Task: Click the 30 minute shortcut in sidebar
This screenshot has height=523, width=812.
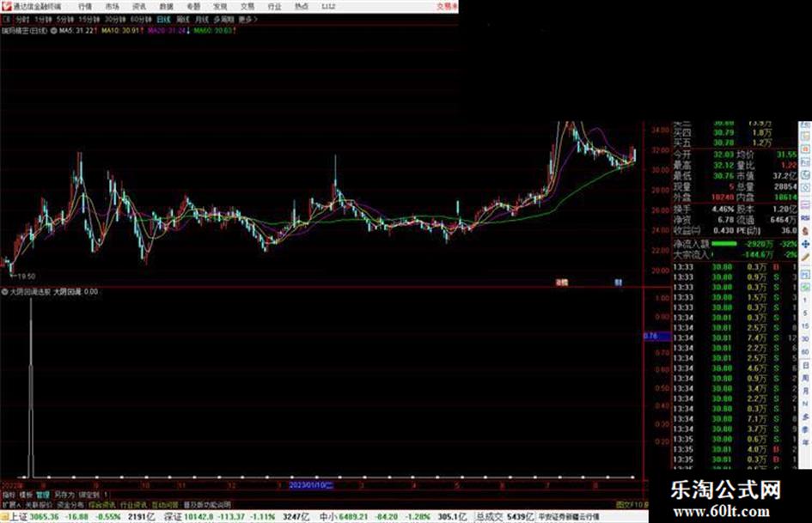Action: pyautogui.click(x=805, y=339)
